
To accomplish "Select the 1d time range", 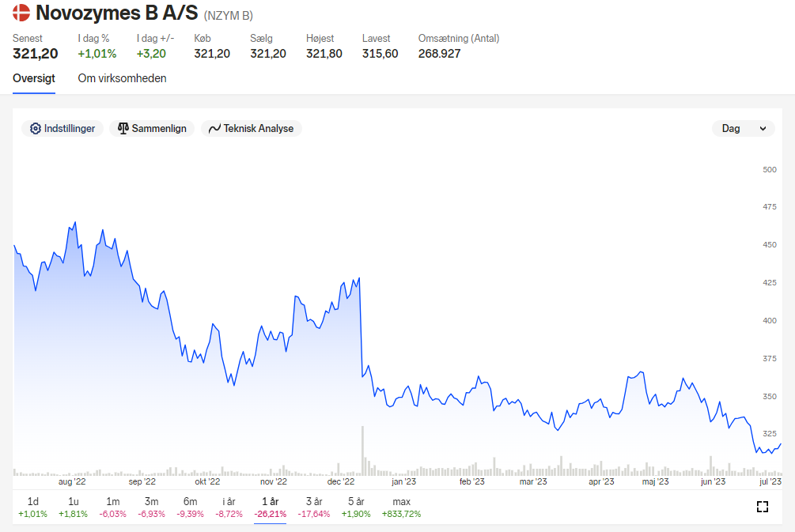I will 33,507.
